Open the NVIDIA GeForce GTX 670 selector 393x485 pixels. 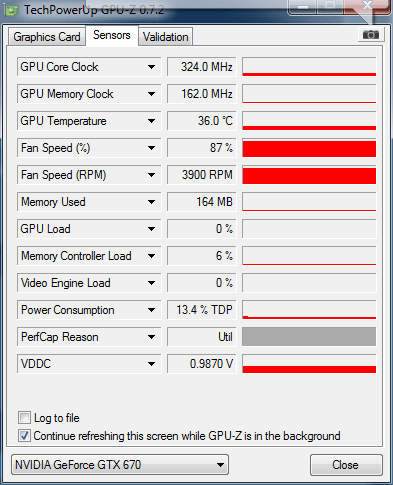pos(120,465)
